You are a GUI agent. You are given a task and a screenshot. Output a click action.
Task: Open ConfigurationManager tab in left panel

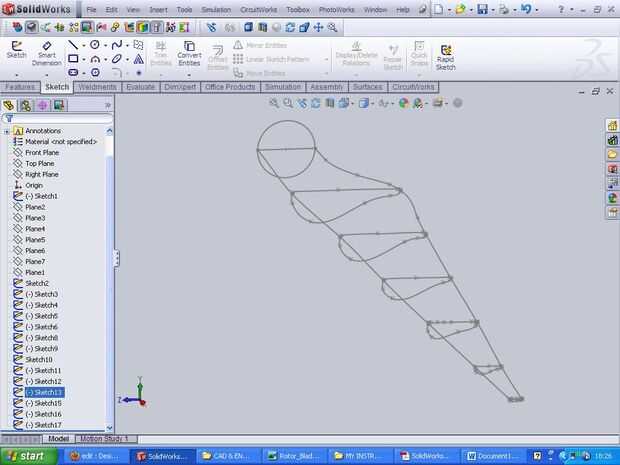tap(42, 105)
